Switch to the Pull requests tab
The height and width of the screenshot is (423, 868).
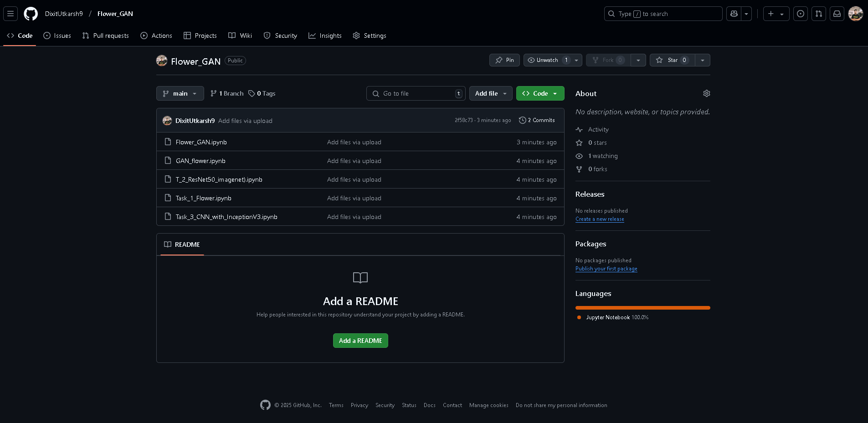(x=105, y=36)
